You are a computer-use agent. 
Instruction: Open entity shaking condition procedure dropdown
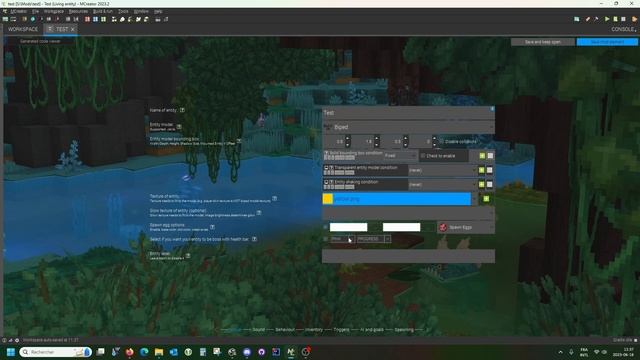443,184
